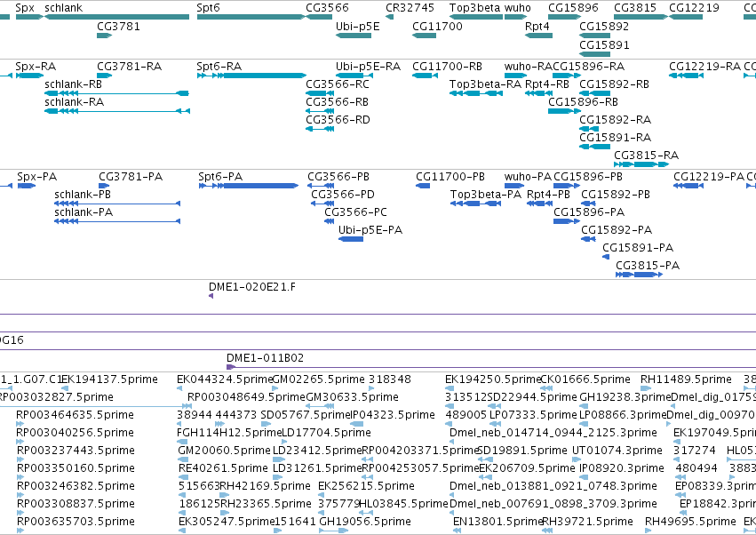Viewport: 756px width, 535px height.
Task: Select the 'Rpt4-RB' transcript label
Action: (547, 84)
